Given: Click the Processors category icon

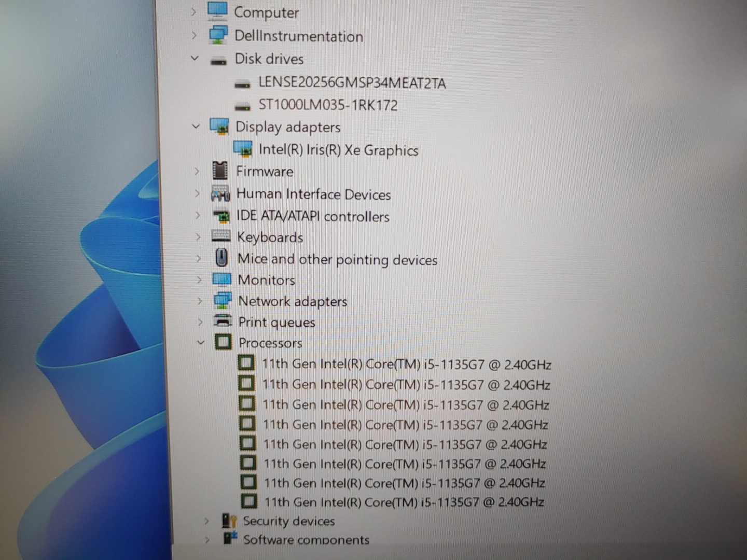Looking at the screenshot, I should click(x=223, y=342).
